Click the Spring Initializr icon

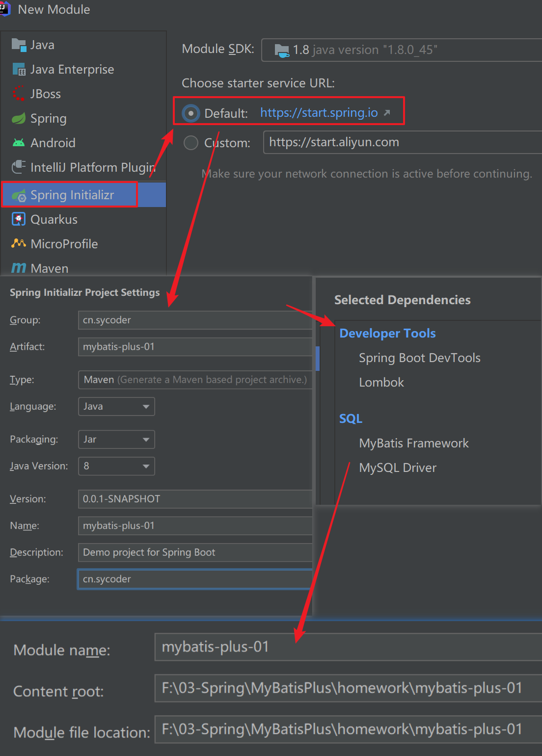tap(19, 195)
